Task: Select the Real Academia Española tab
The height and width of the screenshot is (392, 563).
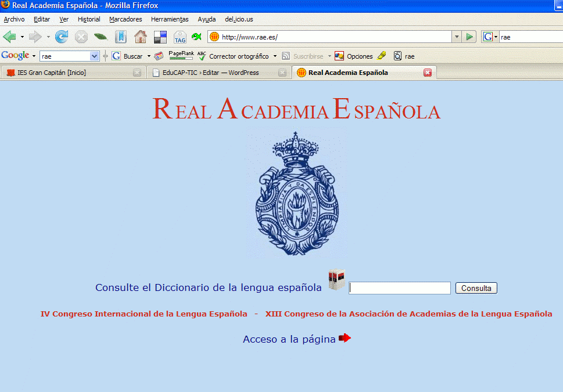Action: (364, 73)
